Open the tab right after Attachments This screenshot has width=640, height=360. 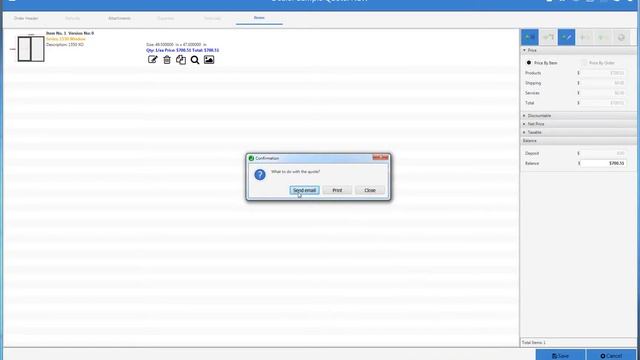click(x=166, y=18)
